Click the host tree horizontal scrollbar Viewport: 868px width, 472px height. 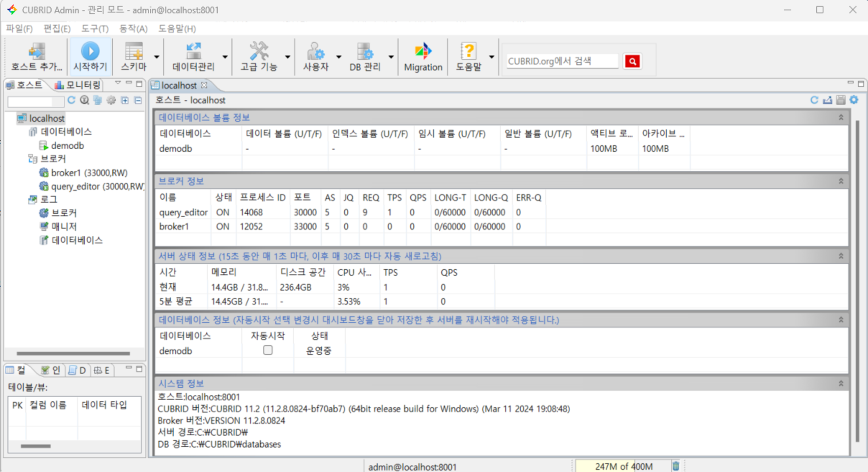click(x=73, y=353)
